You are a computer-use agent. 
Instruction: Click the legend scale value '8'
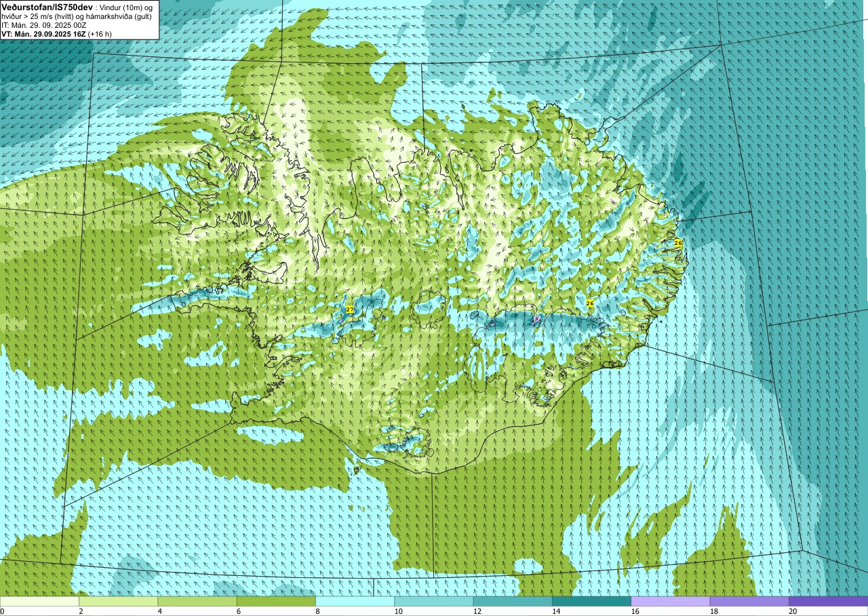[x=317, y=611]
